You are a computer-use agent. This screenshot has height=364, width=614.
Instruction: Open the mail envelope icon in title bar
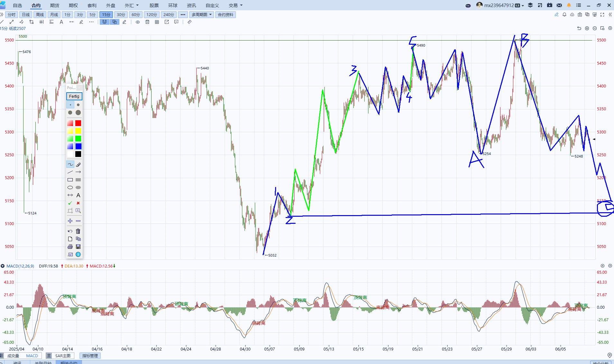point(559,5)
